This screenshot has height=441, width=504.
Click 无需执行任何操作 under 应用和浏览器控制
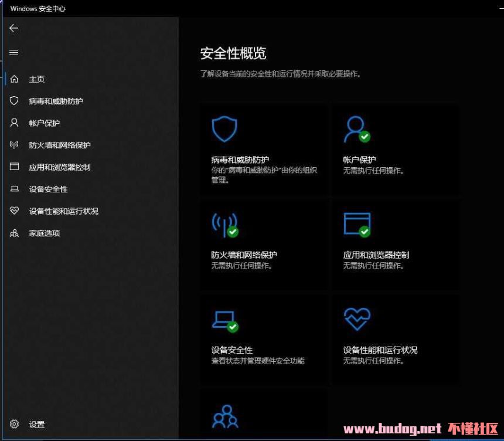pos(373,266)
